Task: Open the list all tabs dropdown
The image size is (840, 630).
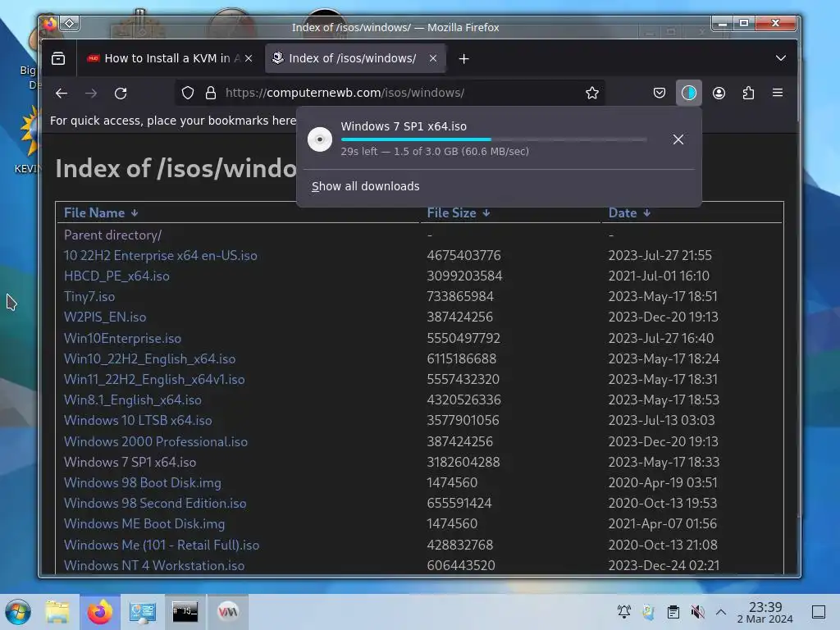Action: click(x=781, y=58)
